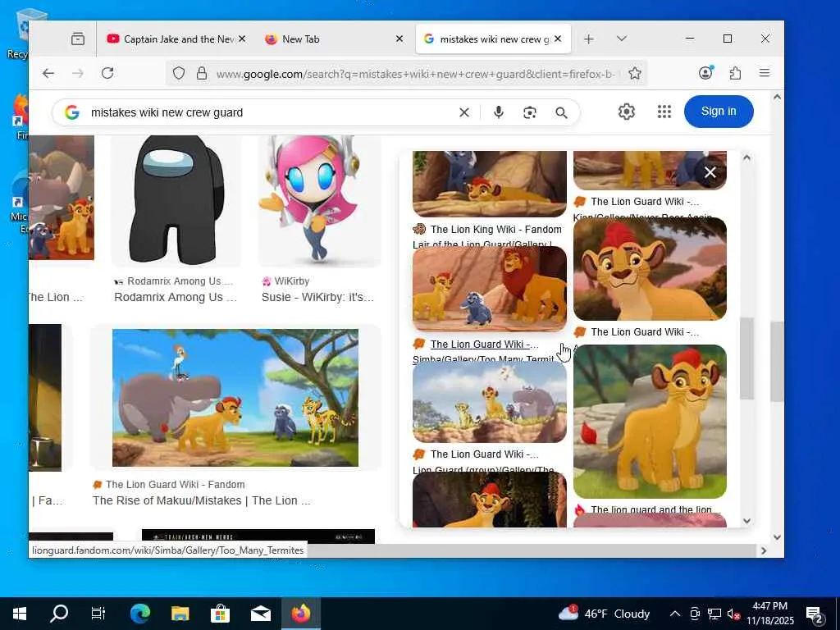This screenshot has height=630, width=840.
Task: Click the address bar URL
Action: click(x=415, y=74)
